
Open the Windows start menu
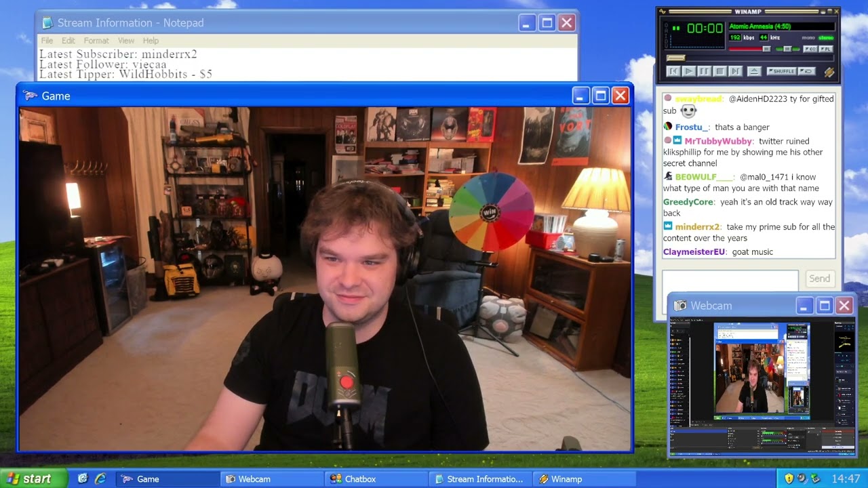(33, 479)
